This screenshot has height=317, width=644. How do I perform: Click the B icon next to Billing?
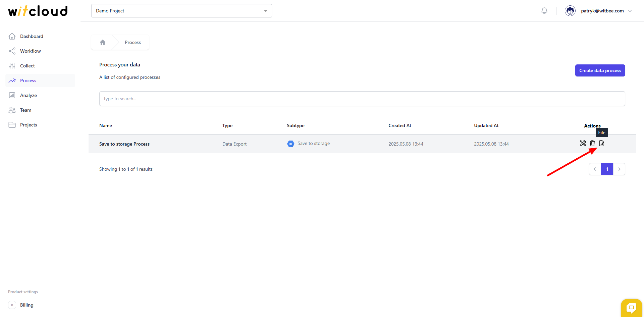(x=12, y=305)
